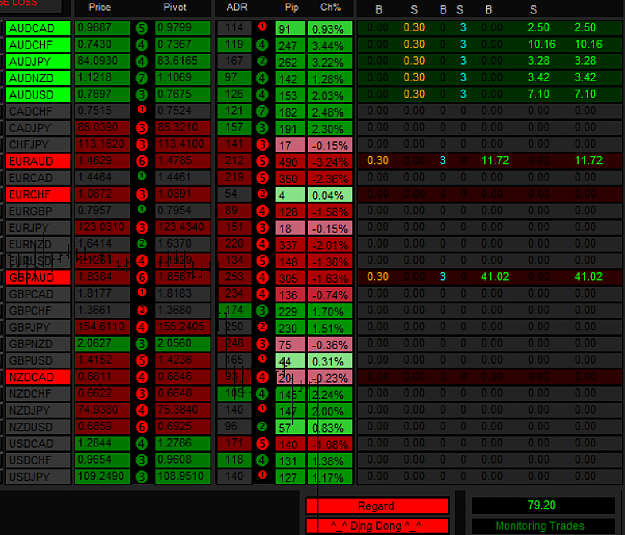The image size is (625, 535).
Task: Click the AUDCAD symbol button
Action: 38,28
